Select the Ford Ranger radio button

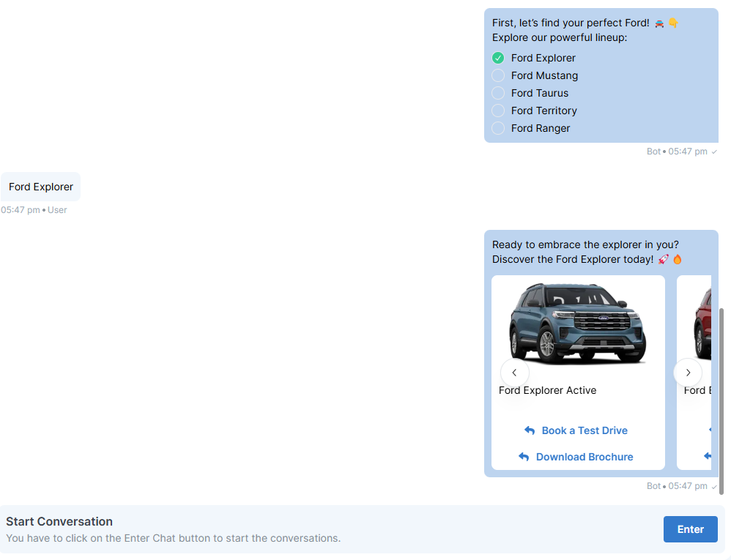coord(498,128)
